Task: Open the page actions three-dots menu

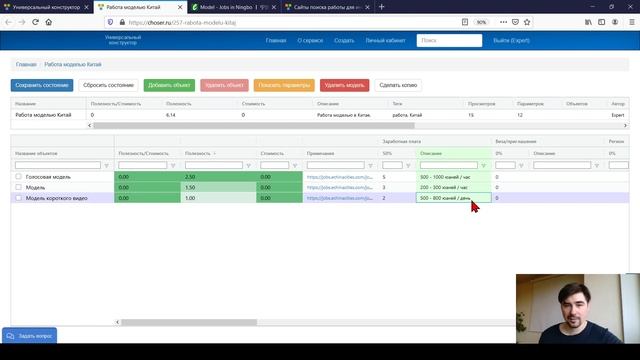Action: pyautogui.click(x=503, y=22)
